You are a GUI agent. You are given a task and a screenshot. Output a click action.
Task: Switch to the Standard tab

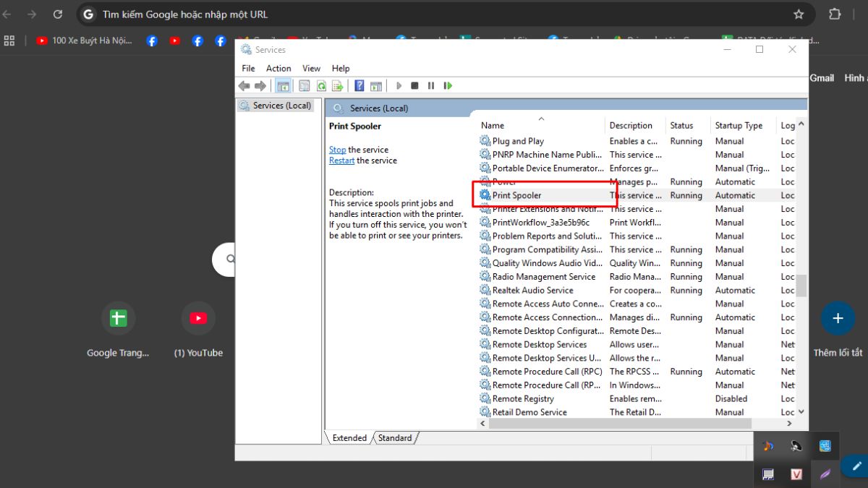395,437
